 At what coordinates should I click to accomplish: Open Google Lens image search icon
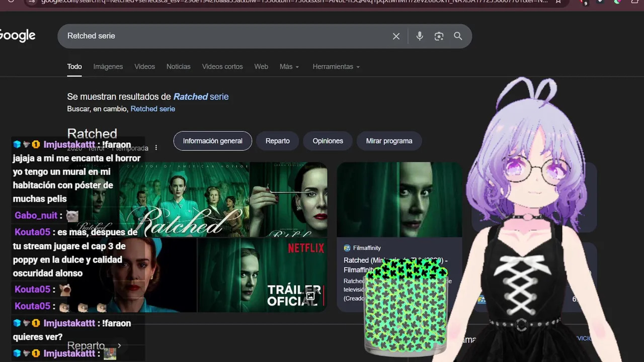click(x=439, y=36)
